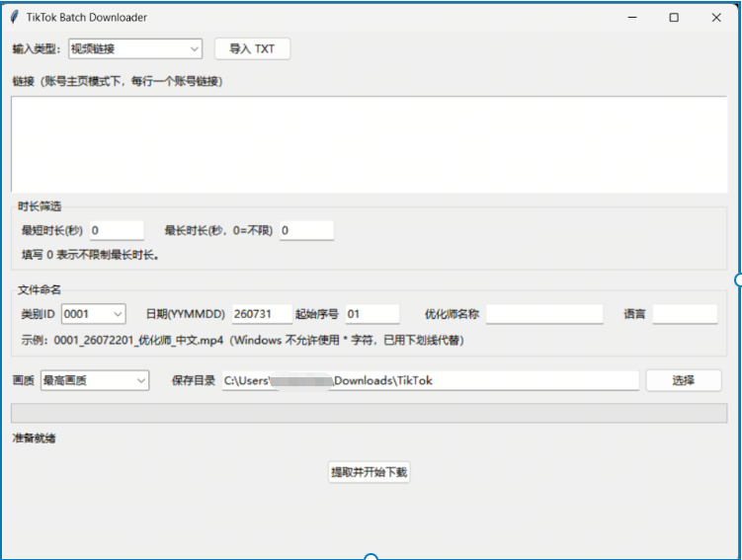Focus the large links text area
Viewport: 742px width, 560px height.
tap(370, 144)
